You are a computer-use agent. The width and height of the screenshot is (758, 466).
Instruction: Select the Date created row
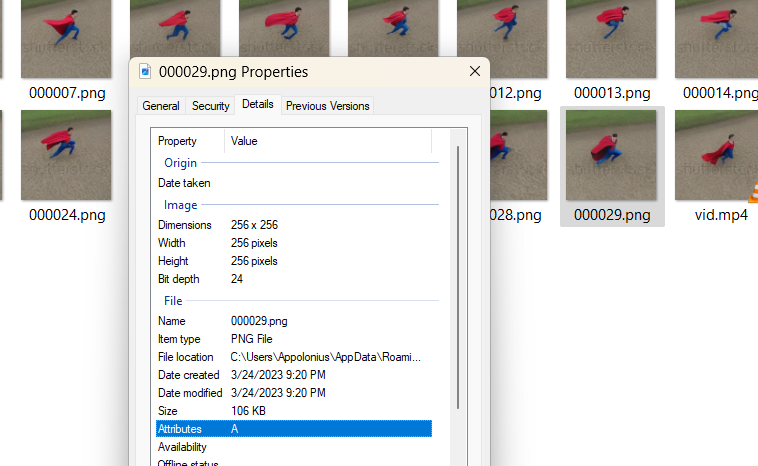294,375
